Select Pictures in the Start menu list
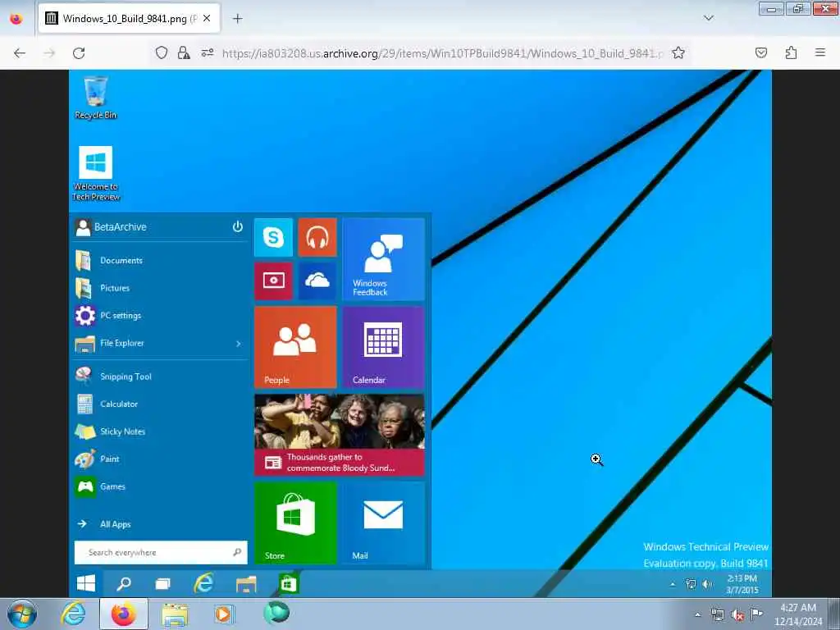Screen dimensions: 840x630 [x=160, y=288]
